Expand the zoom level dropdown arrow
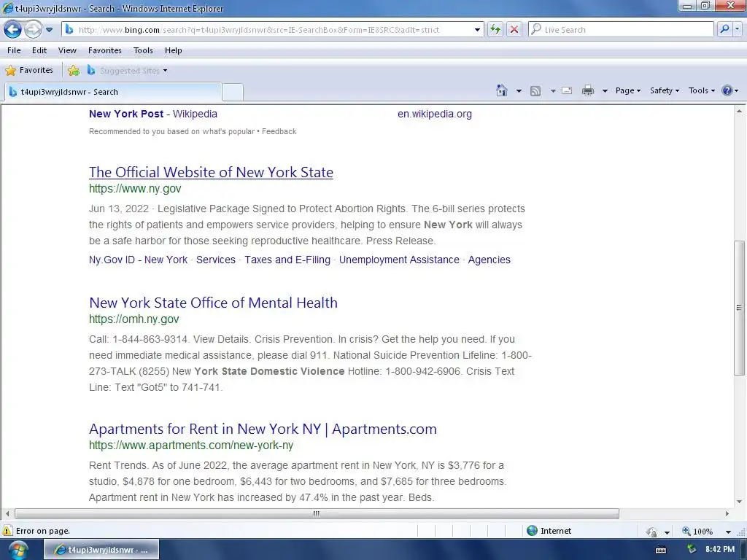 728,532
